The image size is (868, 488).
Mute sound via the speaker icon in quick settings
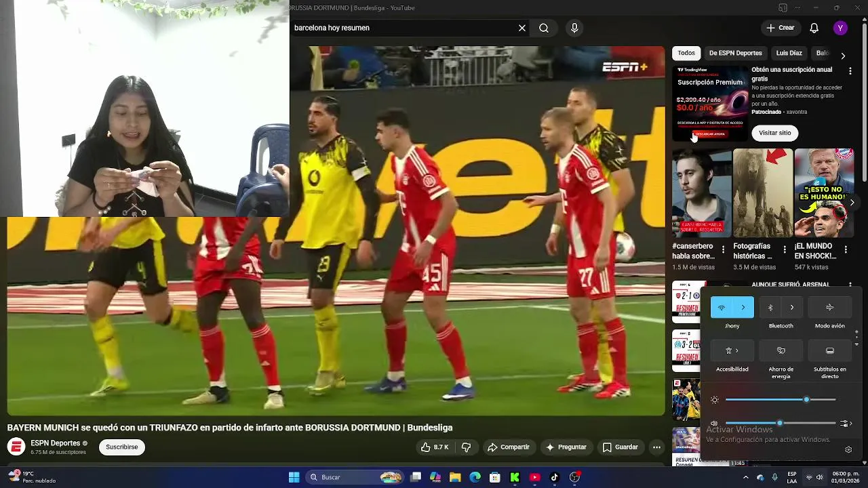tap(714, 424)
